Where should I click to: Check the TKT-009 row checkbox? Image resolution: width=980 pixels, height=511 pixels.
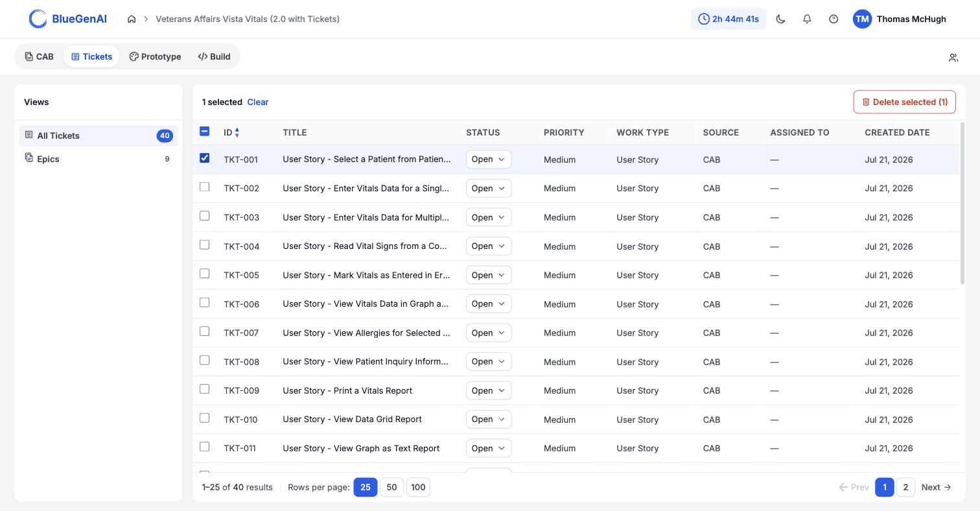pyautogui.click(x=204, y=388)
